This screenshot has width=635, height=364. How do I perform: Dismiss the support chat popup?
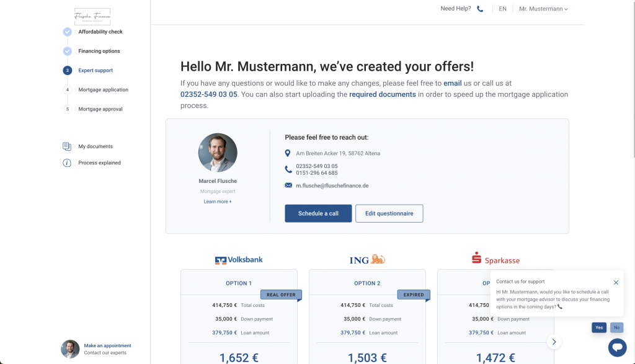(x=616, y=282)
